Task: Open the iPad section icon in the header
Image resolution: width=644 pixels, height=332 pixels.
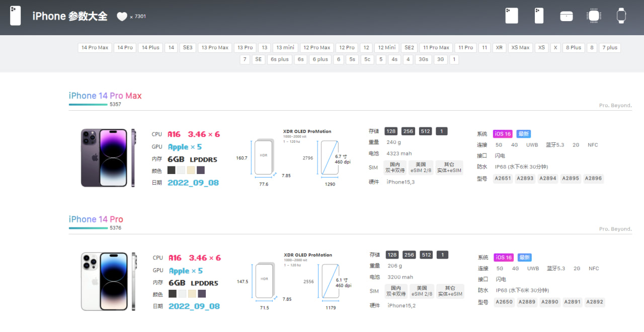Action: coord(512,16)
